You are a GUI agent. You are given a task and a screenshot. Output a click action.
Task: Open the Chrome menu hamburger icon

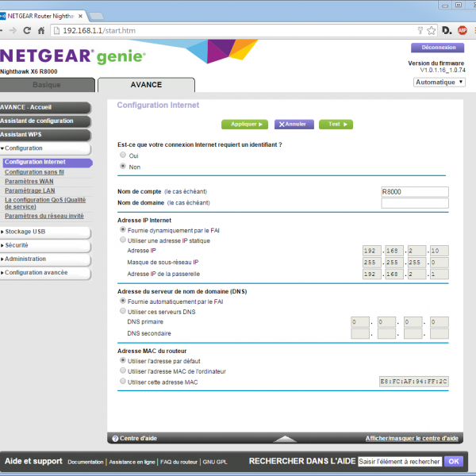click(473, 30)
